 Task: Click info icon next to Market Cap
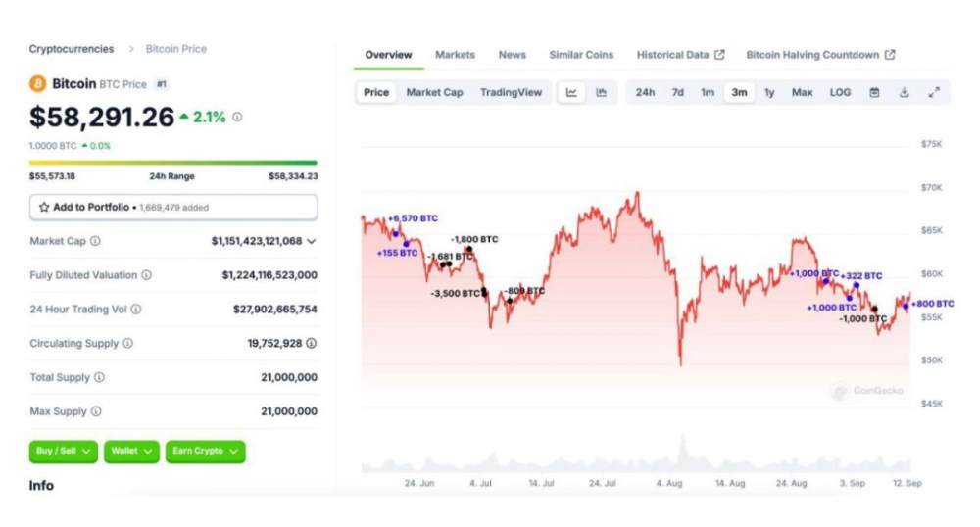click(x=95, y=241)
